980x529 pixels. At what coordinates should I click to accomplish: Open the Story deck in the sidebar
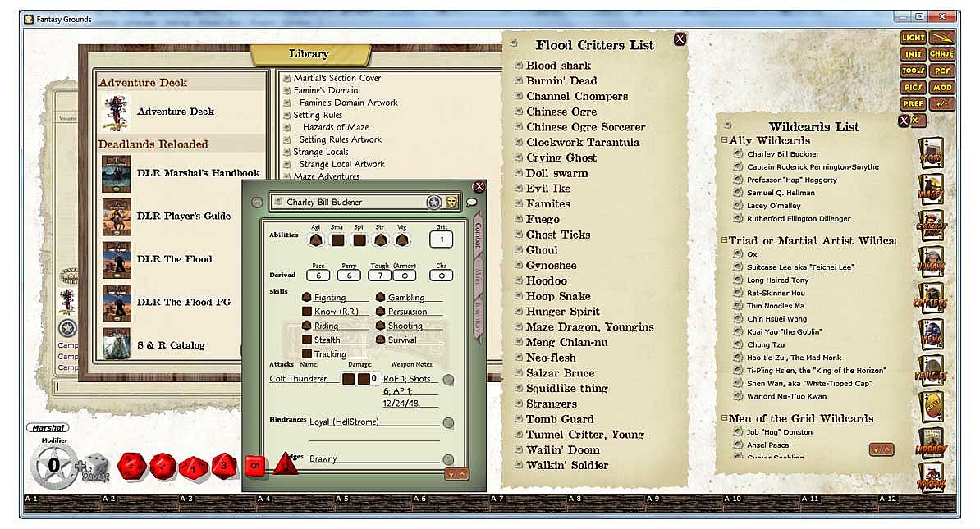(x=931, y=153)
